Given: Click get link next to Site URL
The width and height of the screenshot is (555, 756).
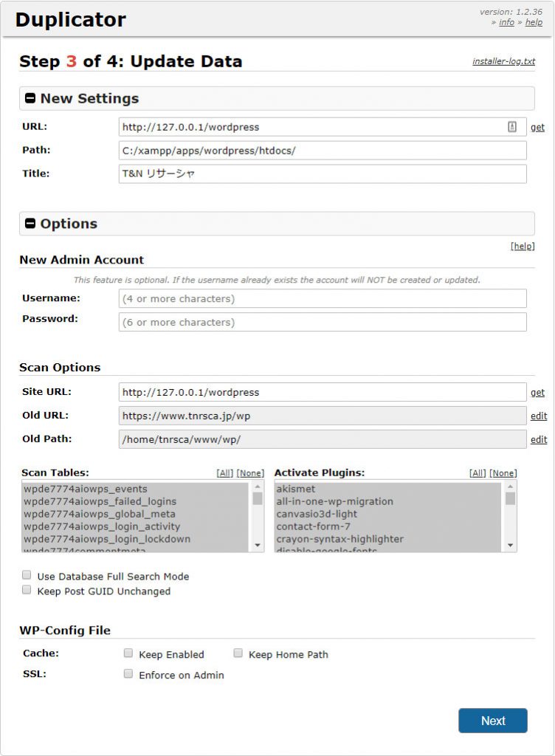Looking at the screenshot, I should pyautogui.click(x=537, y=393).
